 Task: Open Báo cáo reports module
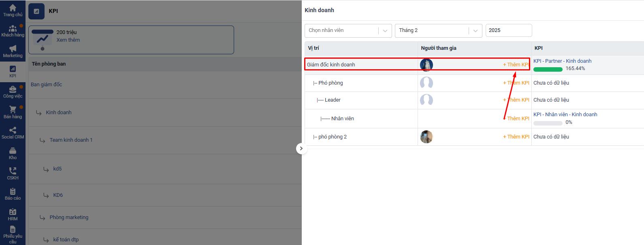tap(13, 194)
